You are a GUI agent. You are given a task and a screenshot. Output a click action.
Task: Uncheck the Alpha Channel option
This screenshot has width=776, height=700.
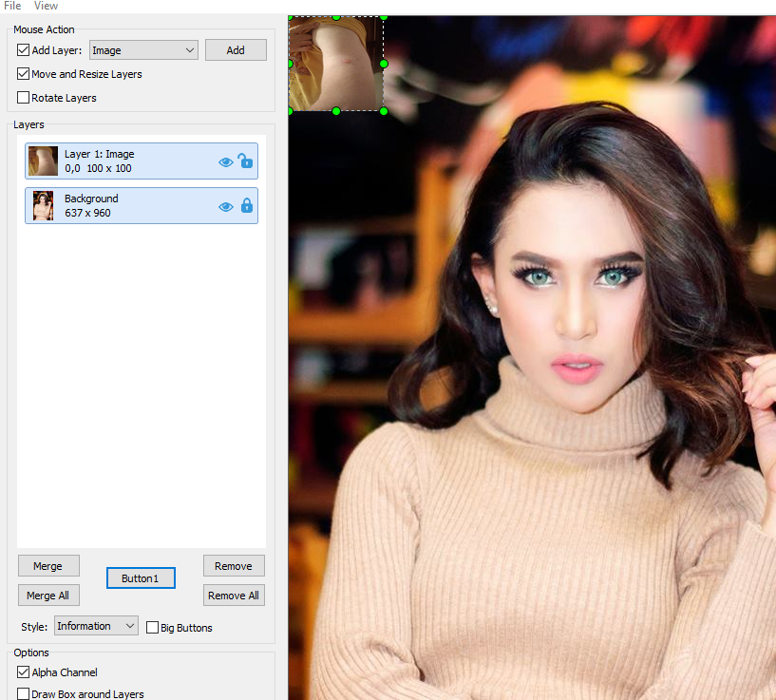23,672
